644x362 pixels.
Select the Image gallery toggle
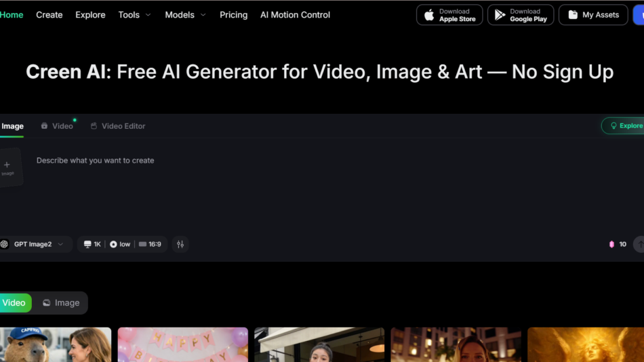pos(61,303)
